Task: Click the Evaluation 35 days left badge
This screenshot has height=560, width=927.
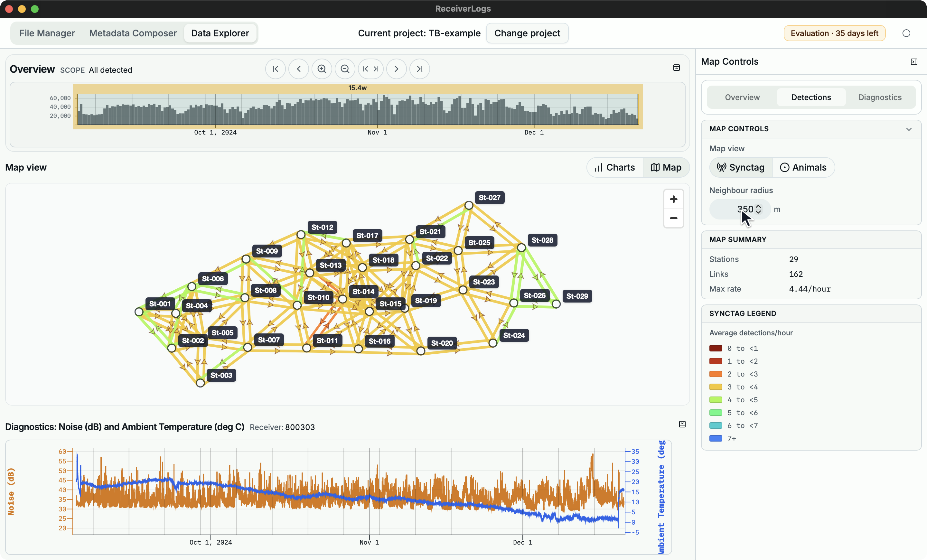Action: [x=834, y=33]
